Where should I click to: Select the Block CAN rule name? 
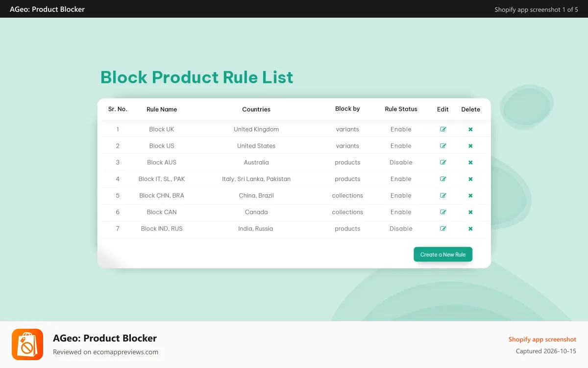pos(162,212)
